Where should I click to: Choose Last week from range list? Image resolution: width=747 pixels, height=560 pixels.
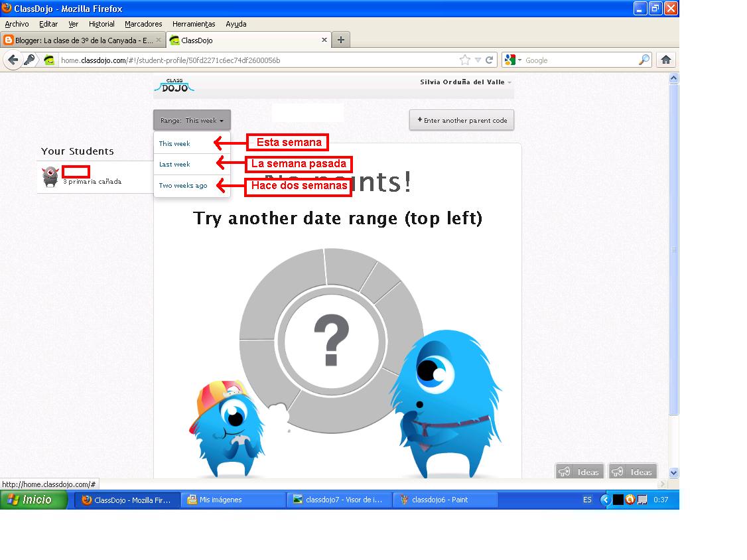(192, 164)
